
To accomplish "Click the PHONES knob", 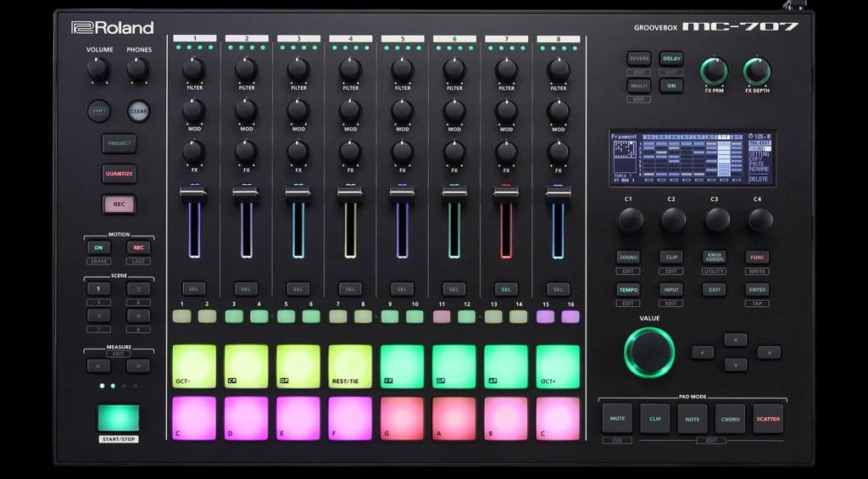I will pyautogui.click(x=138, y=71).
